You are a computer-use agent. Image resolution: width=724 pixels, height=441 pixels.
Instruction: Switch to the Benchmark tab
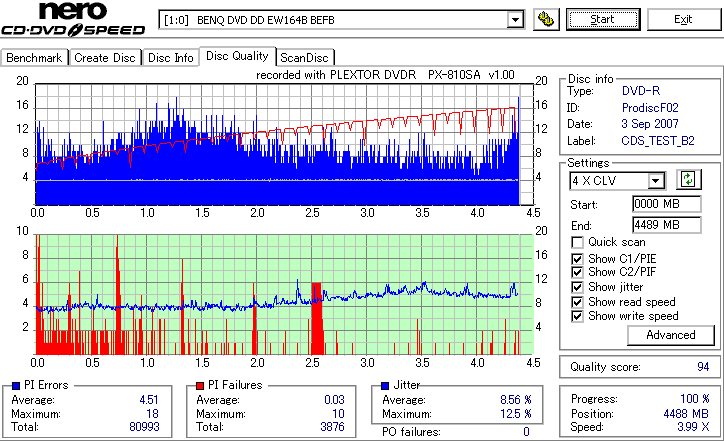(x=34, y=58)
